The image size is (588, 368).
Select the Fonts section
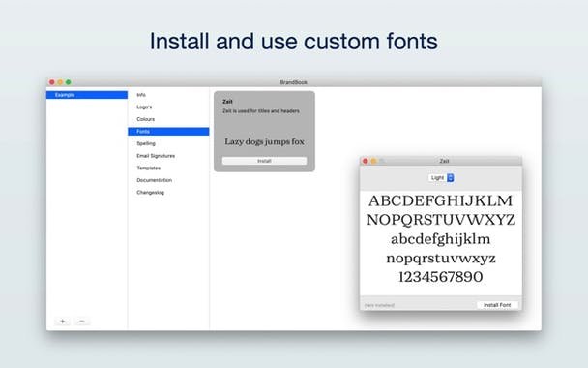click(168, 132)
